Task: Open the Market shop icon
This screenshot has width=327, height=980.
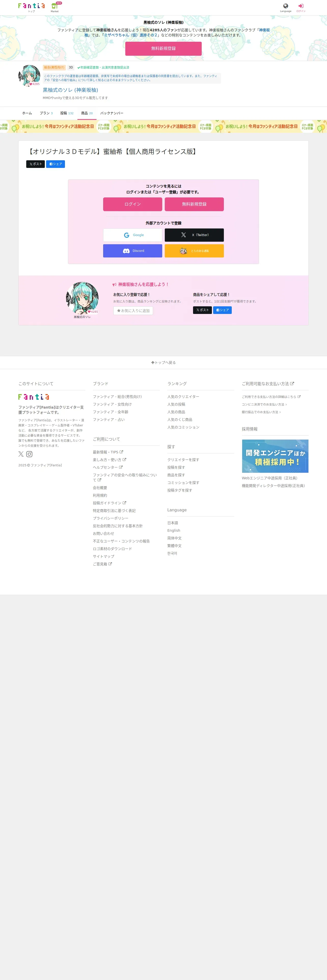Action: pos(55,7)
